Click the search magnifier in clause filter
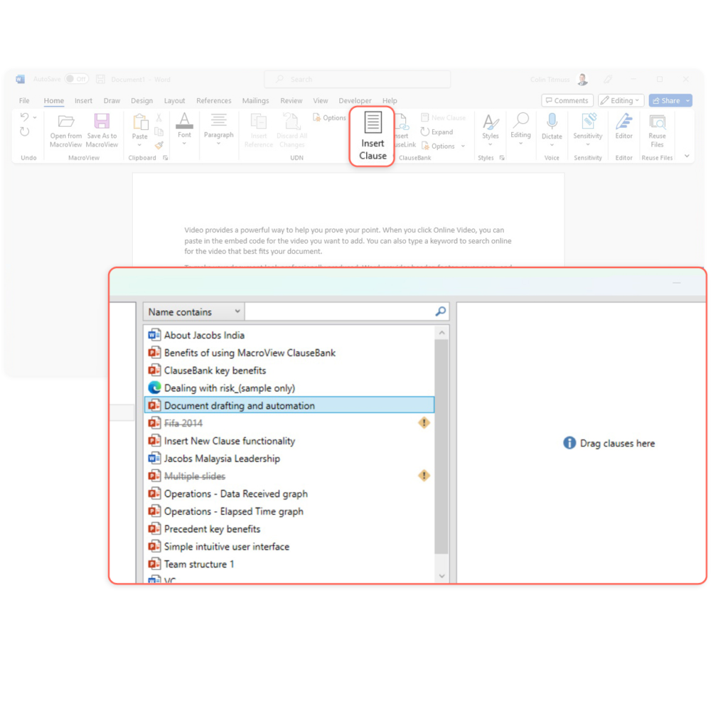Viewport: 728px width, 728px height. pos(441,311)
